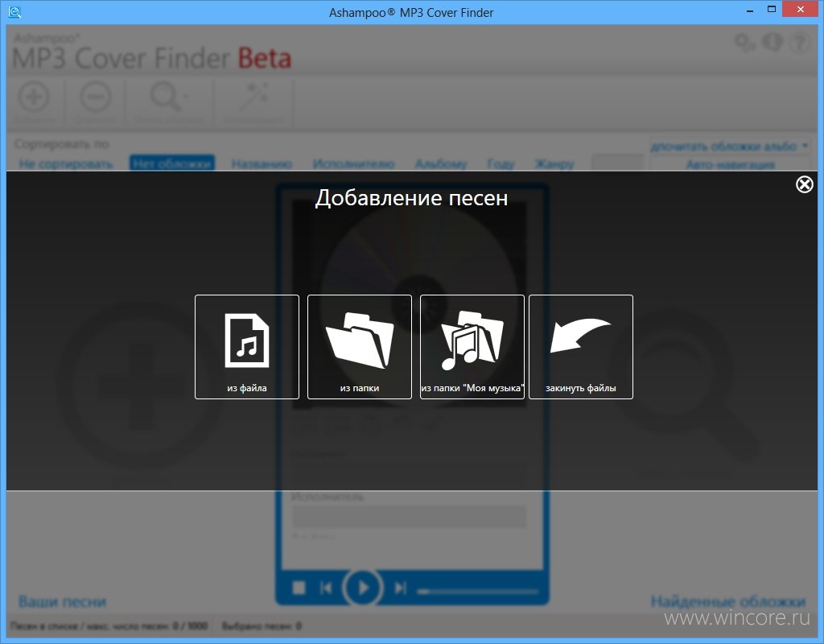Choose 'из папки' folder option
The height and width of the screenshot is (644, 824).
tap(360, 347)
